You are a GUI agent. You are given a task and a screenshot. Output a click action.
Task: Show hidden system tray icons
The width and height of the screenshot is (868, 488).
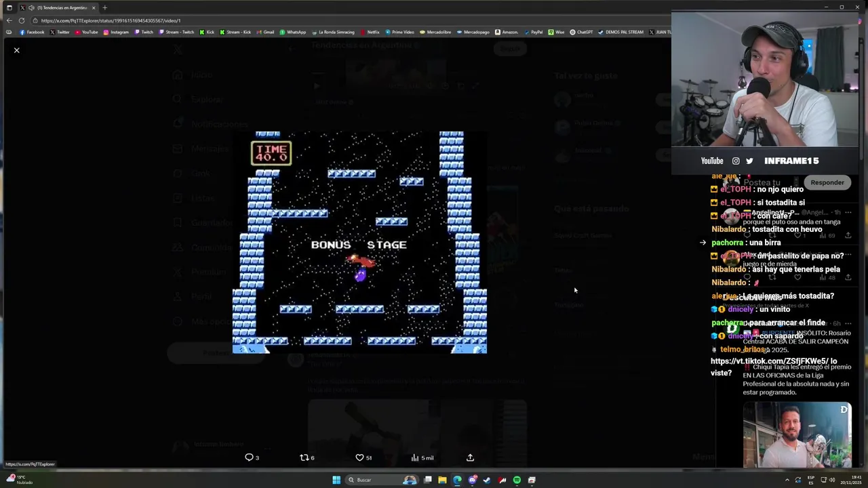[787, 480]
